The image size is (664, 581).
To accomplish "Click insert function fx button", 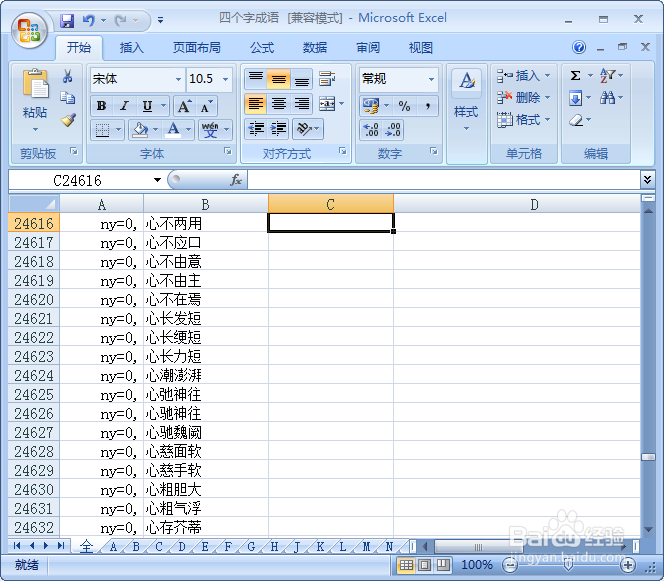I will [235, 180].
